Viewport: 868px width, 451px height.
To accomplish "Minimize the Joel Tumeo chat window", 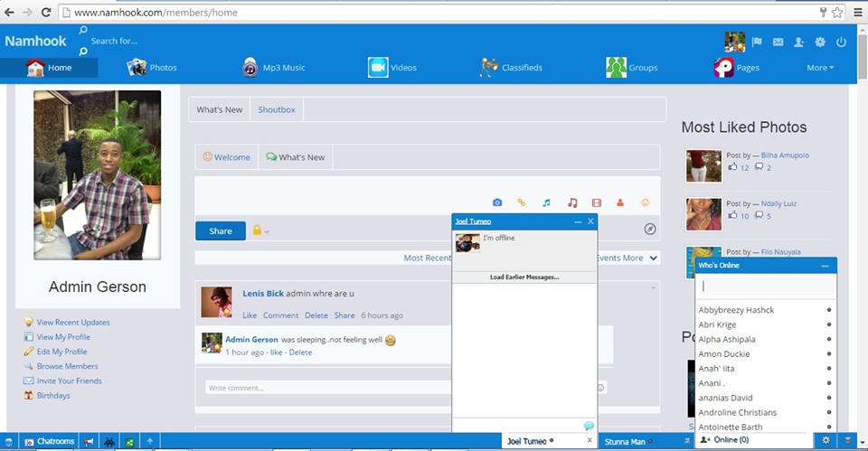I will 578,221.
